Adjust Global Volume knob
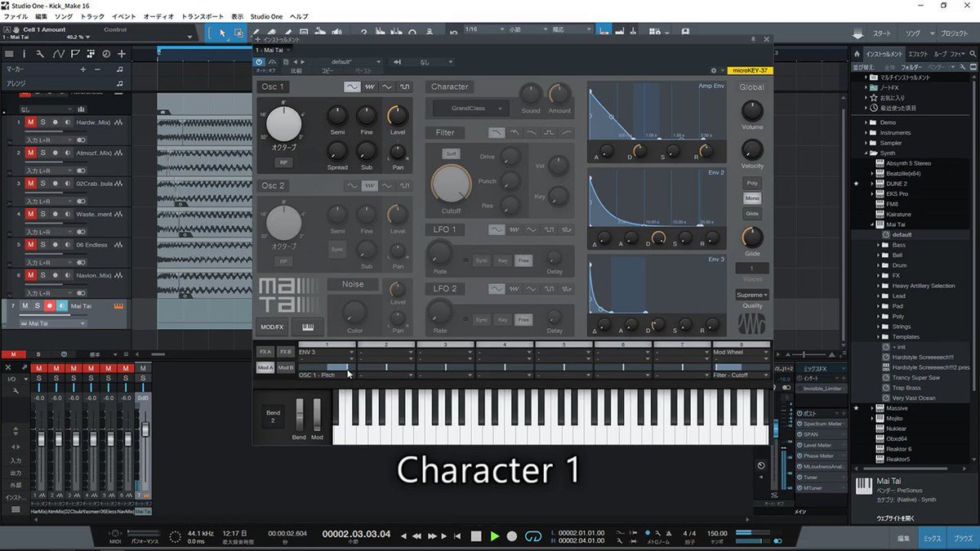 pyautogui.click(x=752, y=110)
